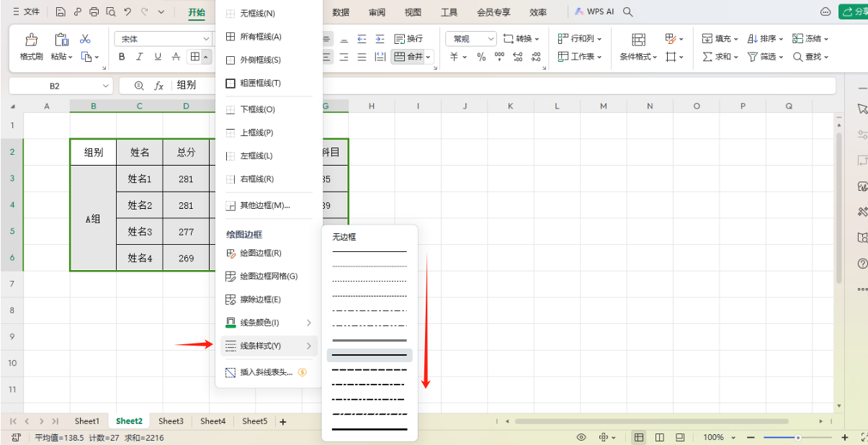
Task: Add a new sheet with plus button
Action: tap(283, 422)
